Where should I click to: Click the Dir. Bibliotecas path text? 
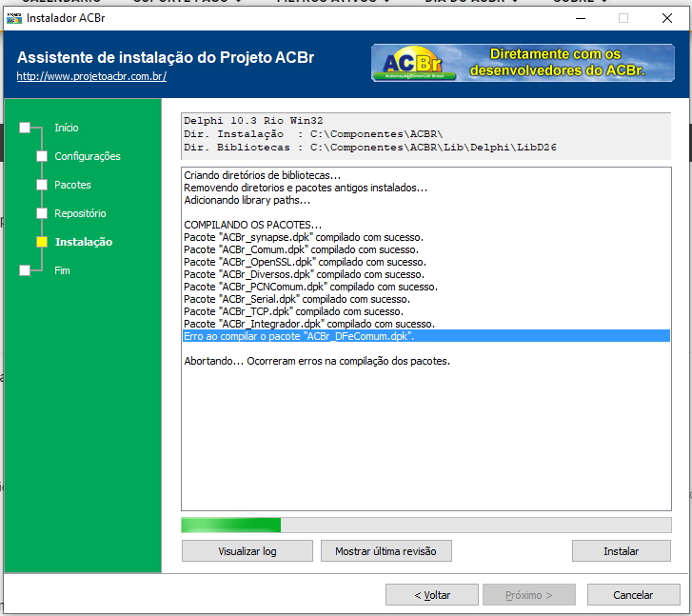click(370, 147)
